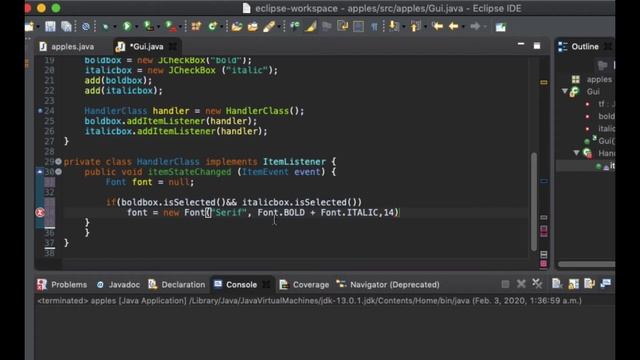Open dropdown arrow beside Debug icon
Viewport: 640px width, 360px height.
[115, 27]
